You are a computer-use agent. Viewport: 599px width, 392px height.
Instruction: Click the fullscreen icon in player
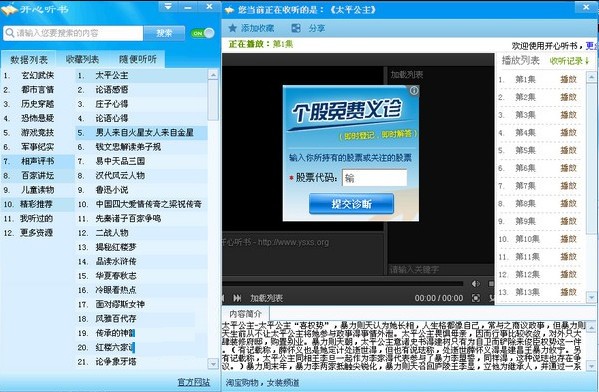tap(476, 298)
